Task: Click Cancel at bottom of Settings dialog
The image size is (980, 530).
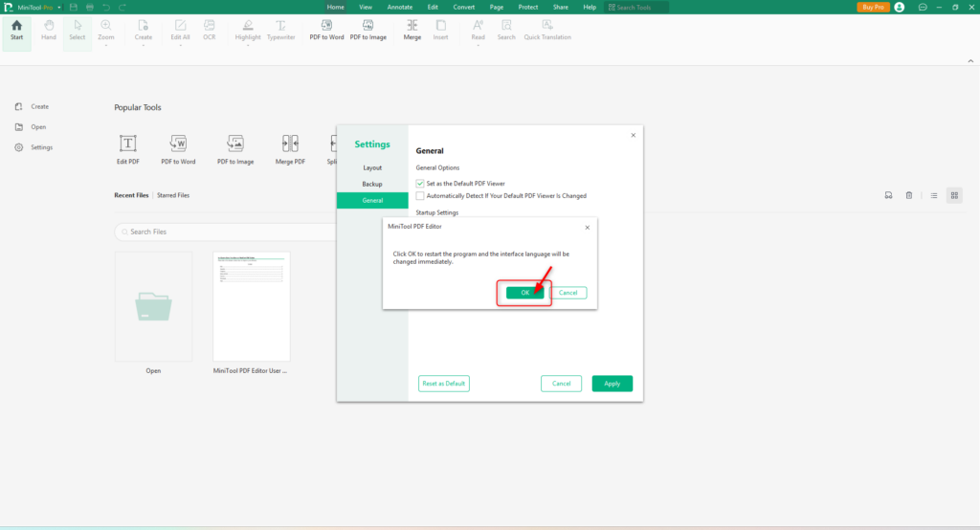Action: 561,383
